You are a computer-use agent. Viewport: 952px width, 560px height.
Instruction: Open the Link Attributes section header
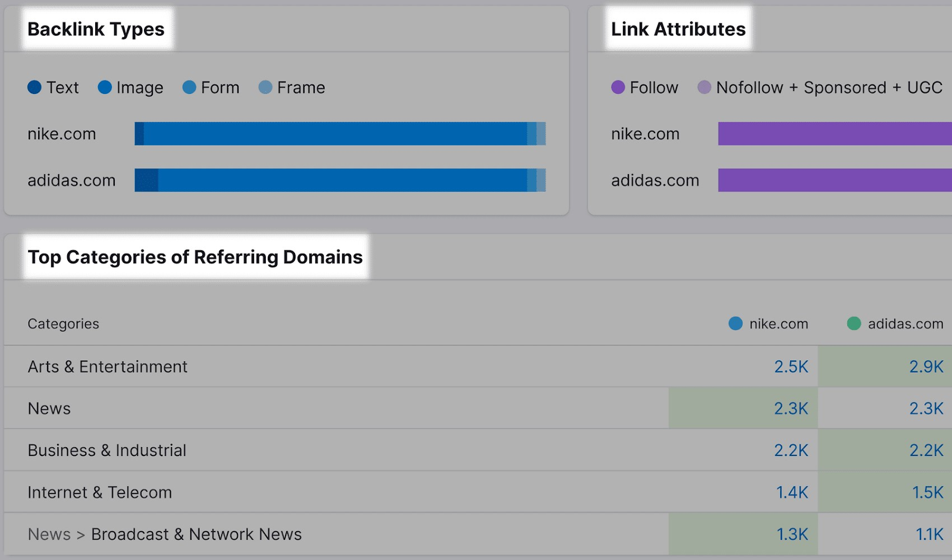[x=678, y=29]
